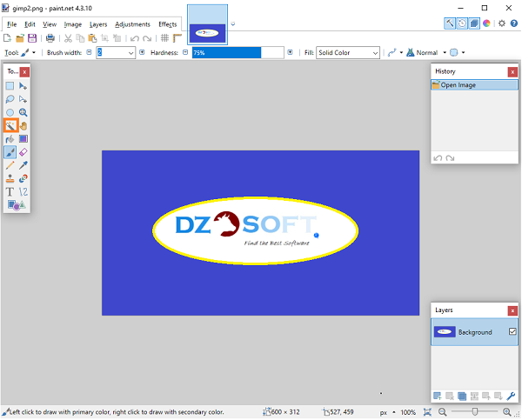Create a new image file
Viewport: 522px width, 420px height.
click(7, 38)
